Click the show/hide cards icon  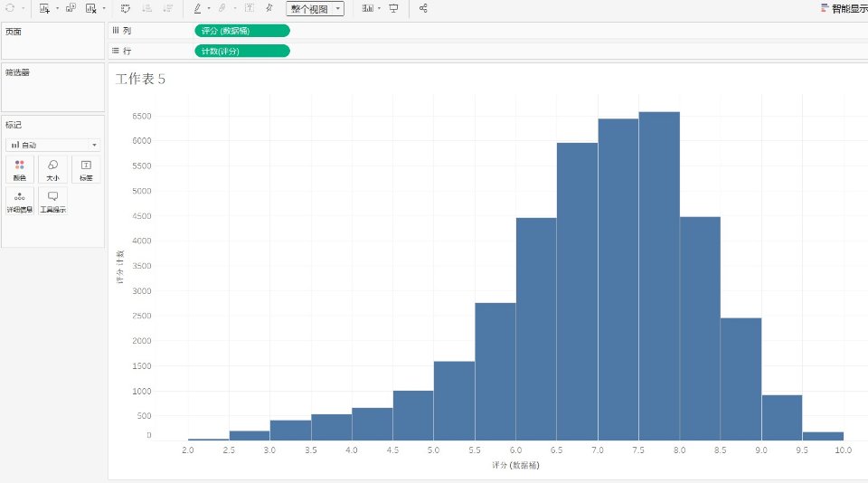click(368, 8)
